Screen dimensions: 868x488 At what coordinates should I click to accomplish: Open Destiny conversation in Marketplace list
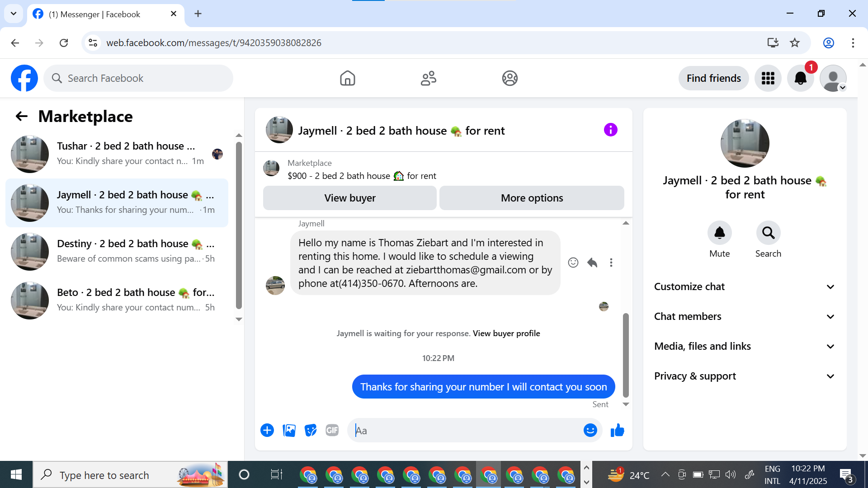[117, 252]
